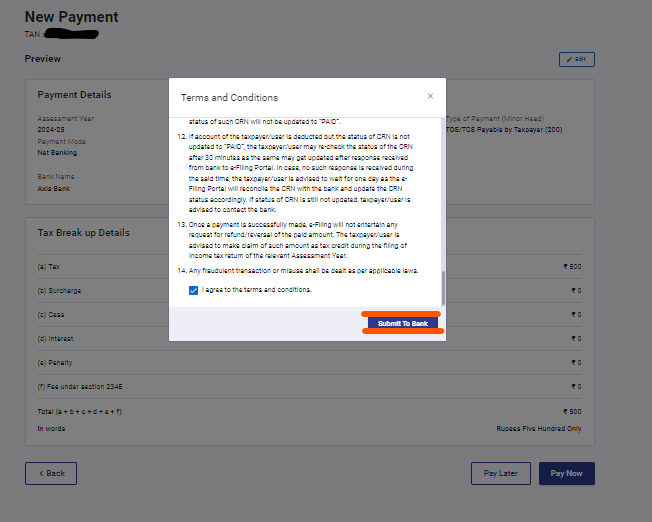Click the Net Banking payment mode value

pos(58,153)
